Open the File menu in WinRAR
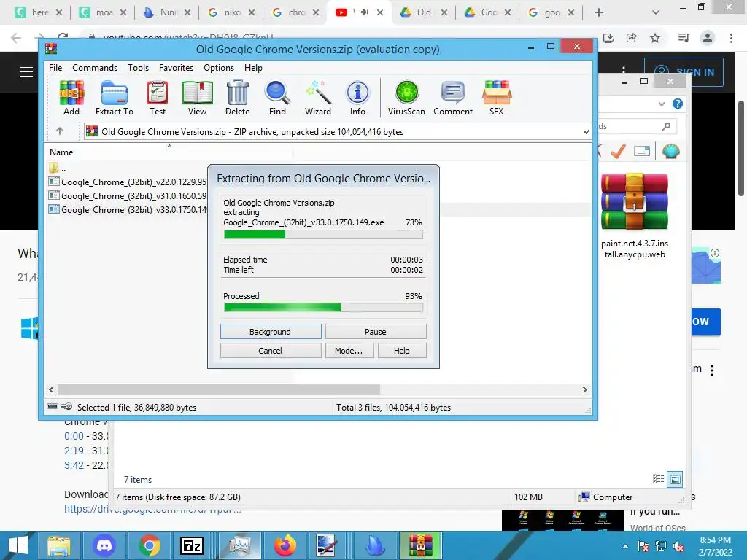Screen dimensions: 747x560 55,68
